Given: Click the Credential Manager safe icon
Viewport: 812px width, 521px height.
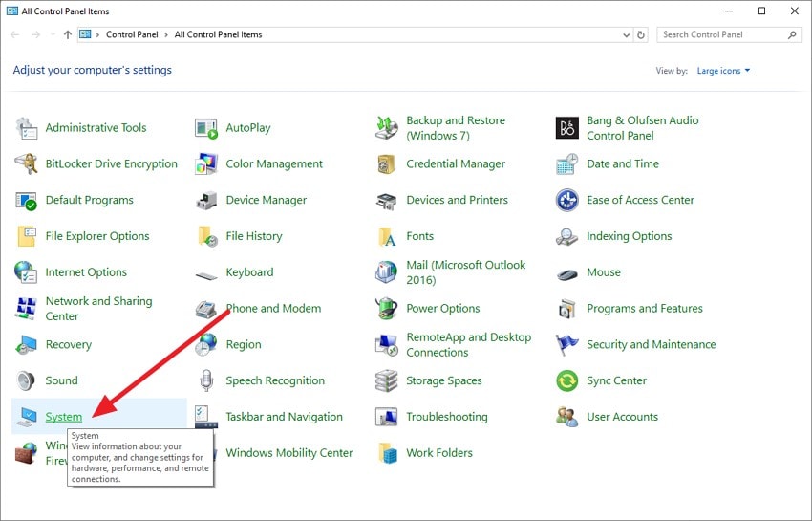Looking at the screenshot, I should (387, 164).
